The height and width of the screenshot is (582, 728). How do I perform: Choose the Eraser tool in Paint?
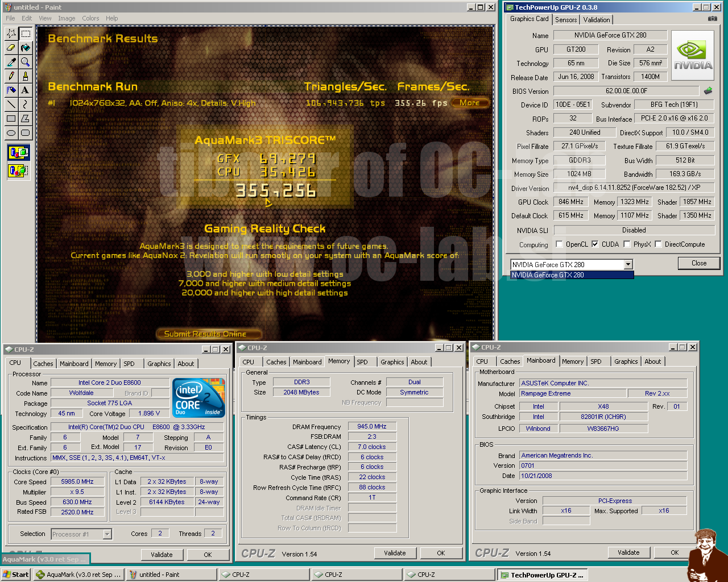[11, 48]
